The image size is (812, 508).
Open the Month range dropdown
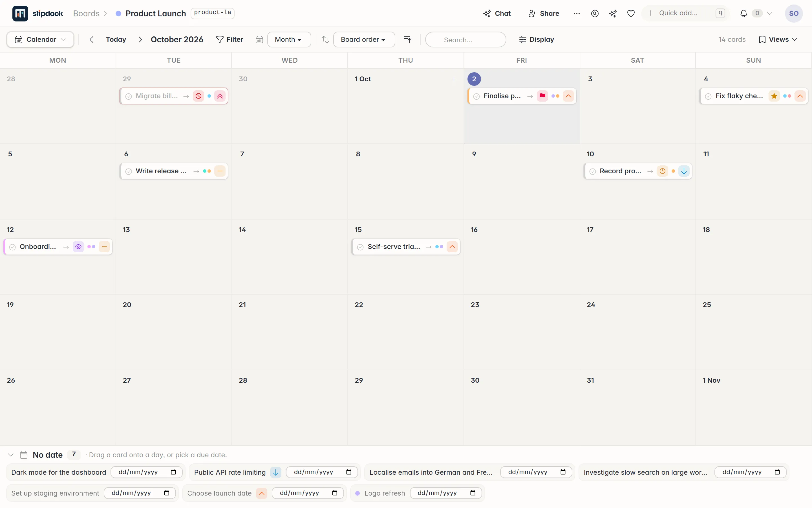tap(289, 40)
